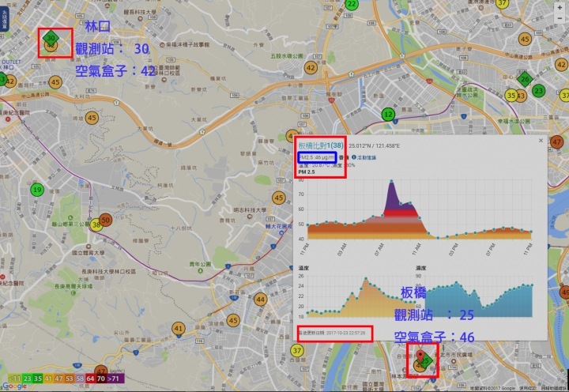Click the orange marker 41
This screenshot has width=569, height=392.
(x=178, y=329)
